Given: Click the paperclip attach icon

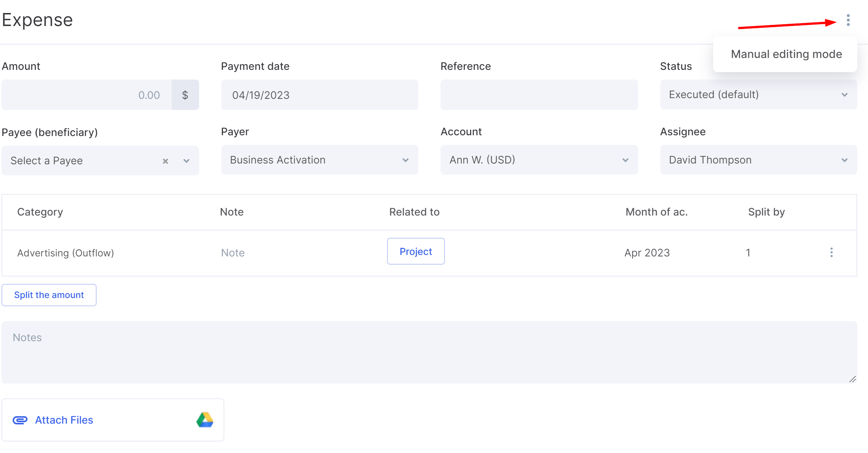Looking at the screenshot, I should click(20, 420).
